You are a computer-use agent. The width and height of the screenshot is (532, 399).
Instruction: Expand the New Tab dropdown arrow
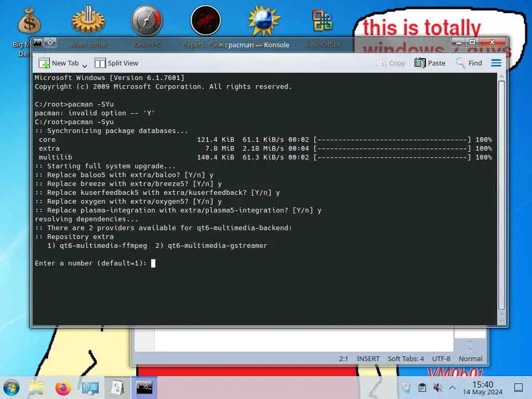coord(85,65)
